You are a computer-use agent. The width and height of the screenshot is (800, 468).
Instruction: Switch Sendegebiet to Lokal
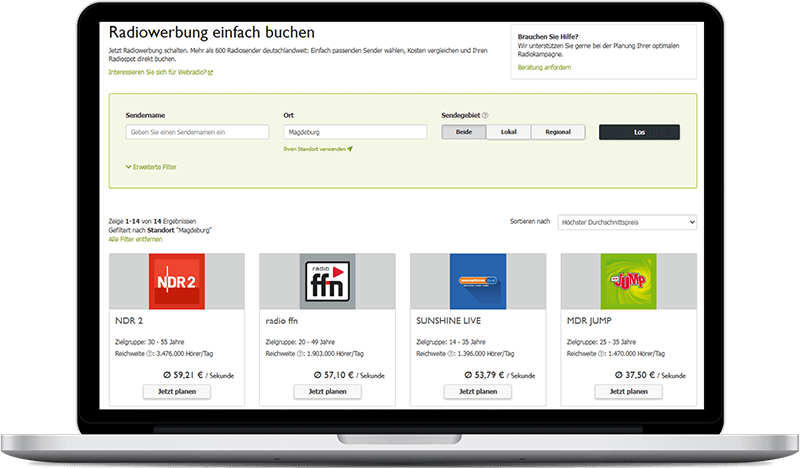tap(508, 132)
